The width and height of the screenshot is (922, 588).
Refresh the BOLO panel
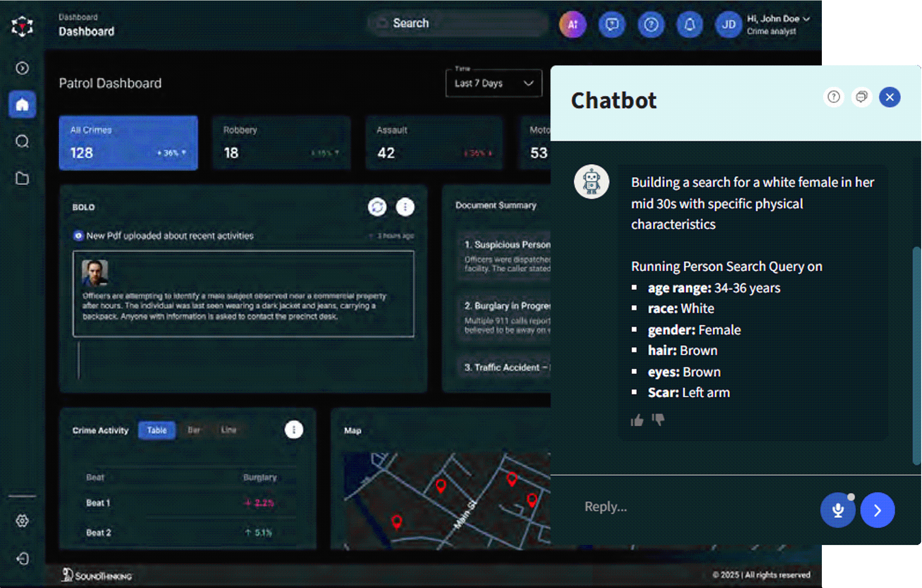(377, 207)
